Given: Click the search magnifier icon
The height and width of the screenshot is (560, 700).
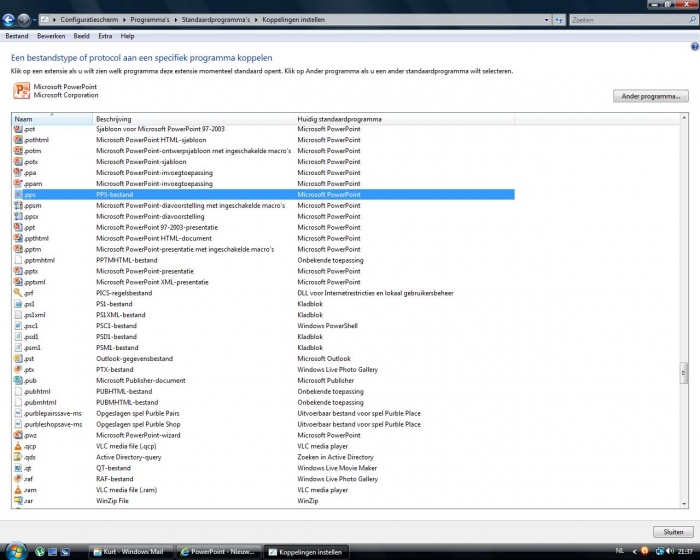Looking at the screenshot, I should [692, 20].
